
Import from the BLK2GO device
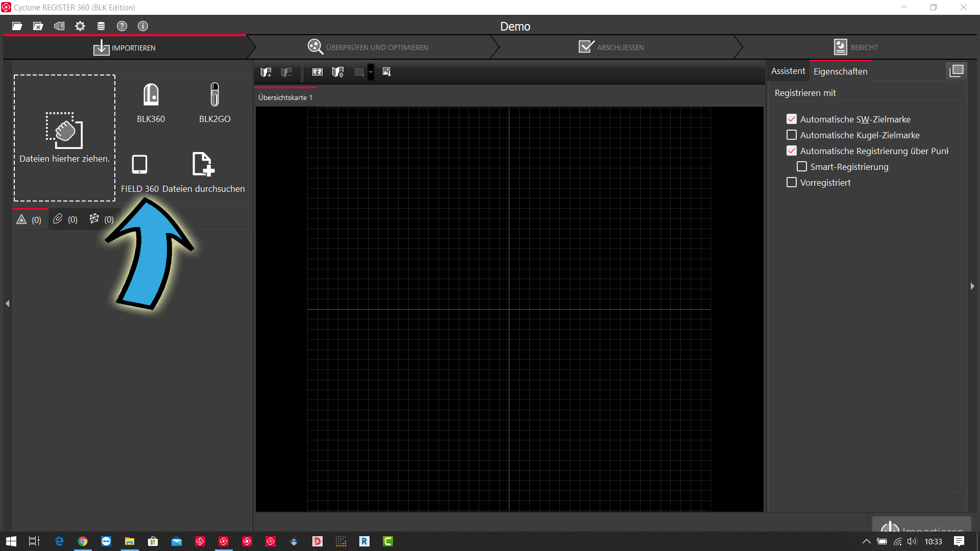[x=215, y=103]
